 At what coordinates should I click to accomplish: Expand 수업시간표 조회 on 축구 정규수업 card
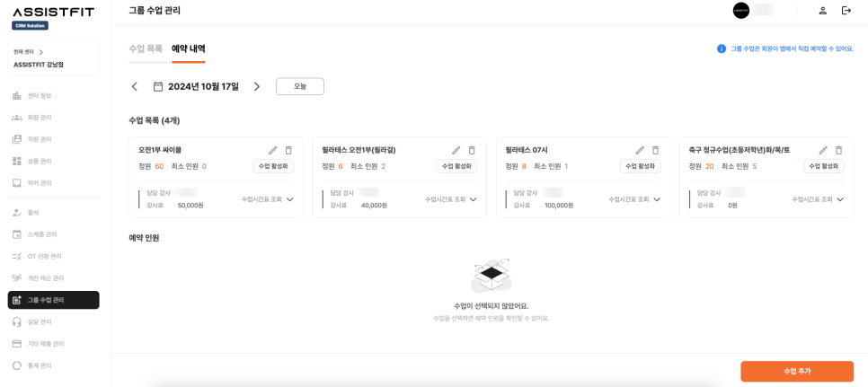coord(818,199)
